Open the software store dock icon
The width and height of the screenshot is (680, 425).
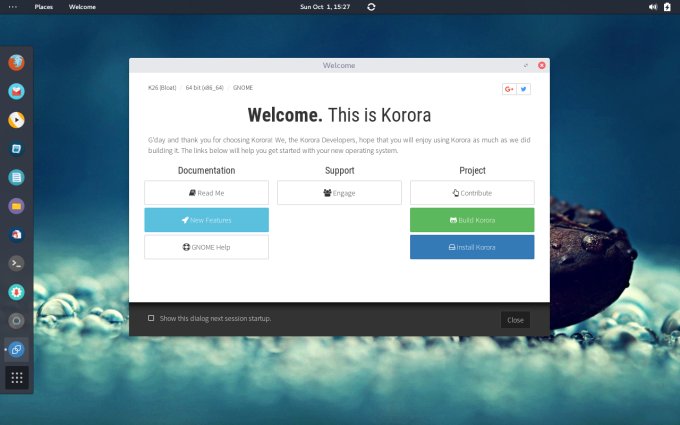pos(16,235)
